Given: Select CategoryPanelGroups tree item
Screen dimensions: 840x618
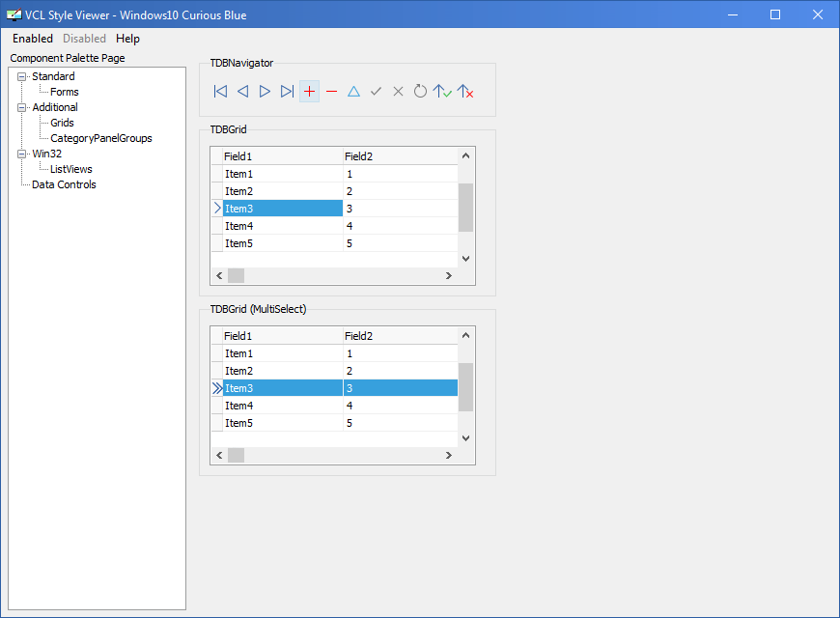Looking at the screenshot, I should (101, 138).
